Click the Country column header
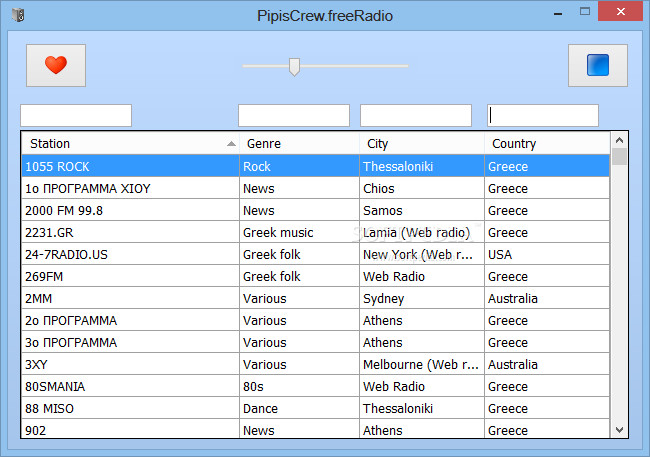This screenshot has height=457, width=650. coord(547,143)
